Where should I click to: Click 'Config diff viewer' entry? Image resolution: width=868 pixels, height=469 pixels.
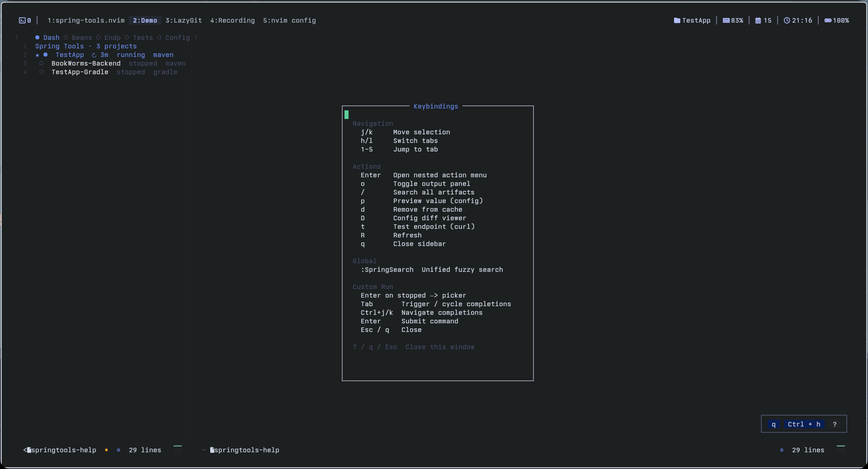(x=429, y=218)
